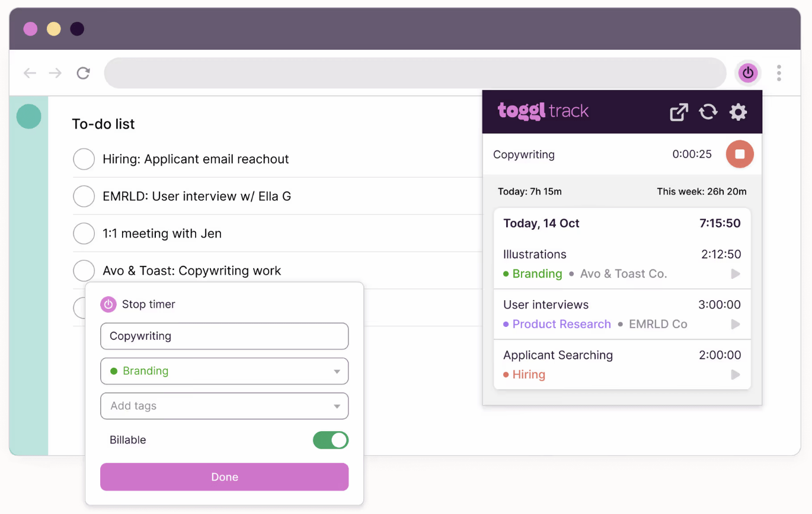
Task: Continue the User interviews time entry
Action: [736, 324]
